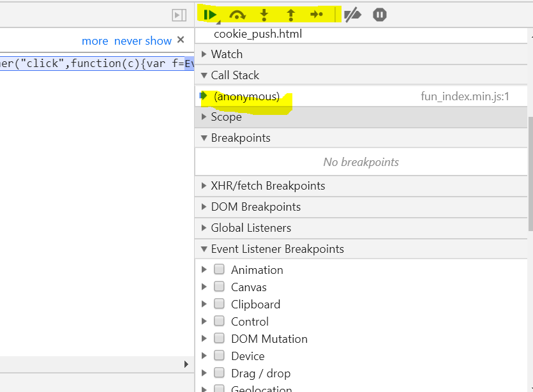533x392 pixels.
Task: Tick the Clipboard breakpoint checkbox
Action: (219, 303)
